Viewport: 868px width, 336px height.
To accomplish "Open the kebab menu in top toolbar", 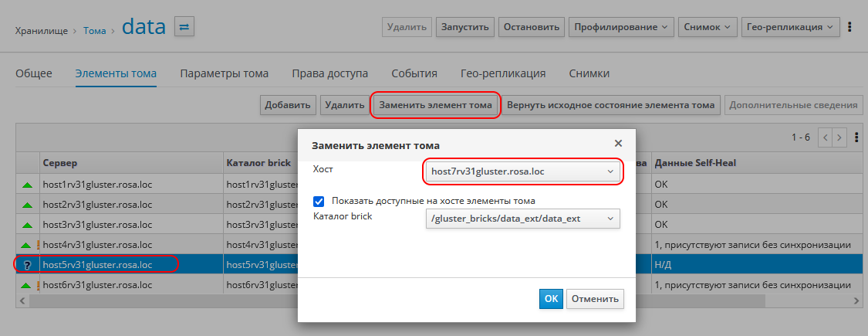I will [x=849, y=27].
